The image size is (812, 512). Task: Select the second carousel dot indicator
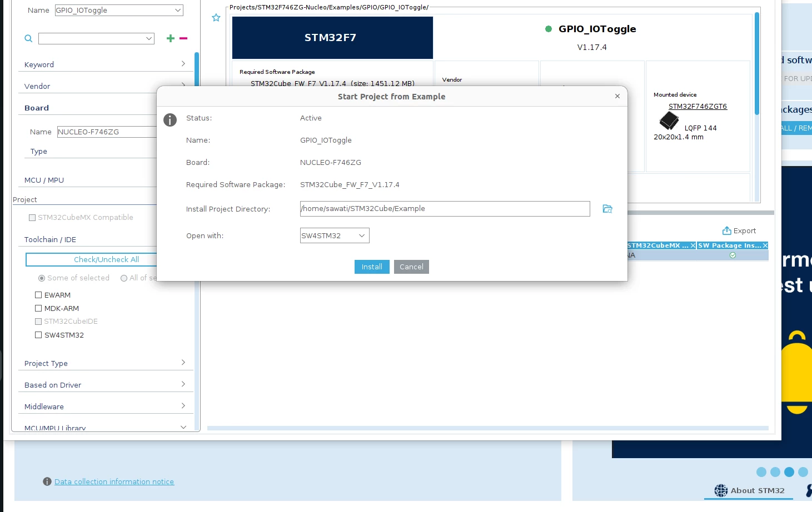point(775,472)
